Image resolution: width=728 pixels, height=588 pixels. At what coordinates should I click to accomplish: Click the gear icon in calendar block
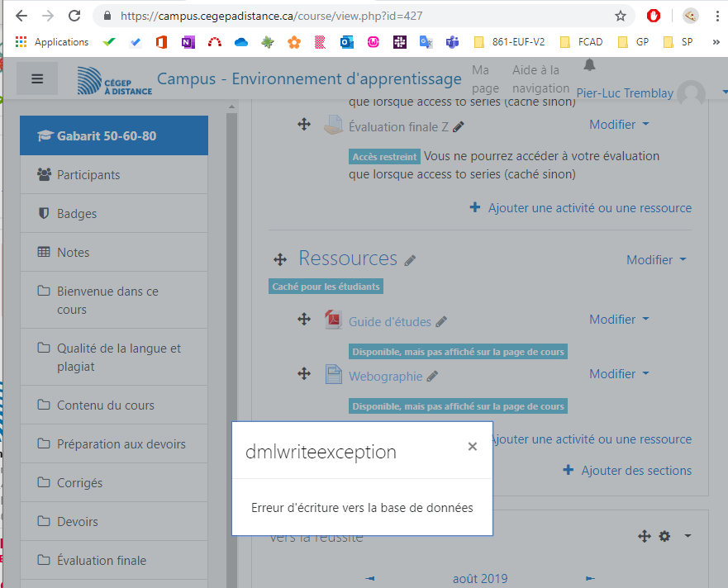664,537
